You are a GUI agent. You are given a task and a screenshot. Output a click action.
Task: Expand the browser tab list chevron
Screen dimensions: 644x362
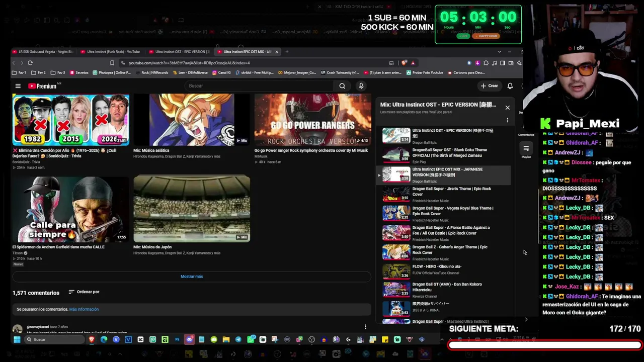[x=499, y=52]
